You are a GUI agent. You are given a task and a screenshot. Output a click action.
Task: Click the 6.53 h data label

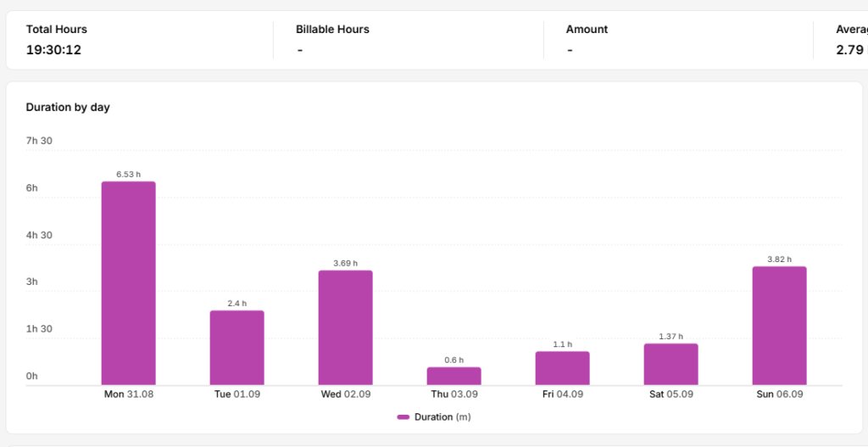[129, 174]
